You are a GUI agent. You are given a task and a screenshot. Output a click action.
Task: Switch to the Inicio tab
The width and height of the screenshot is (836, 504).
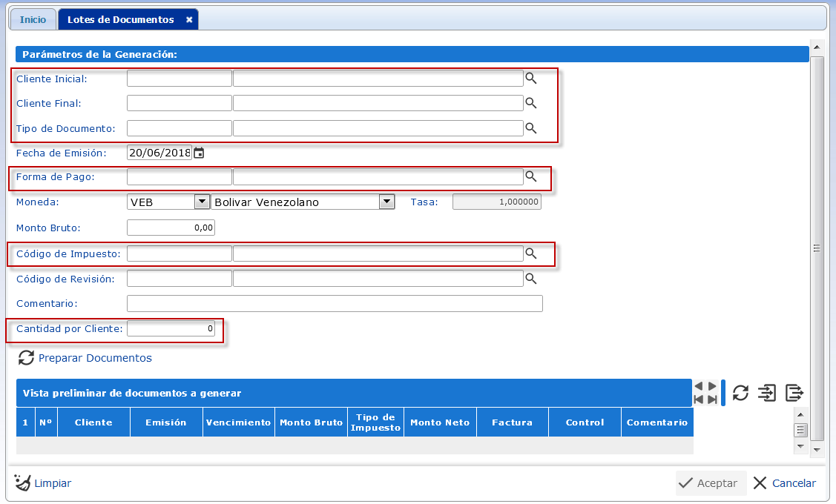coord(33,20)
